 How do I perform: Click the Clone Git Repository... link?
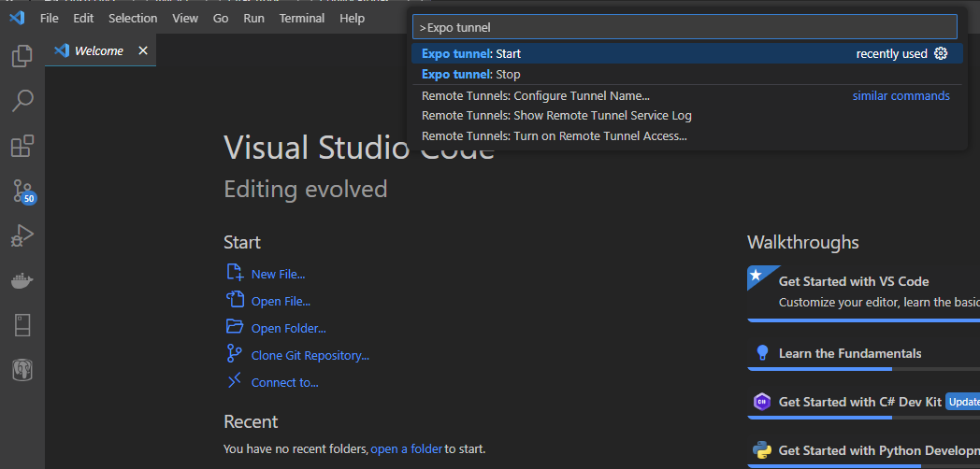pyautogui.click(x=310, y=356)
